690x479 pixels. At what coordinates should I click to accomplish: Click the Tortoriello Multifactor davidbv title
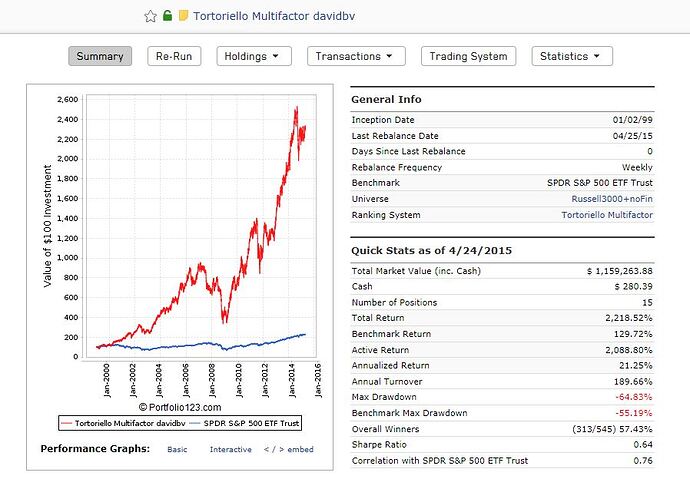[x=274, y=16]
